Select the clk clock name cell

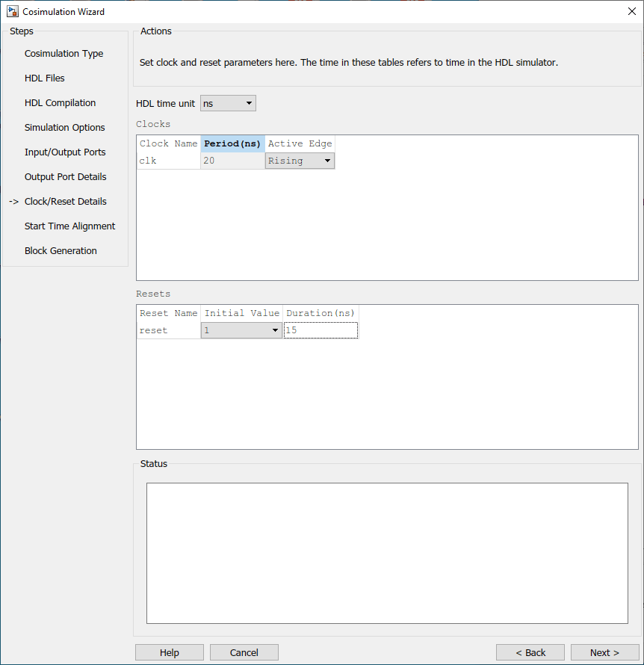[x=168, y=161]
